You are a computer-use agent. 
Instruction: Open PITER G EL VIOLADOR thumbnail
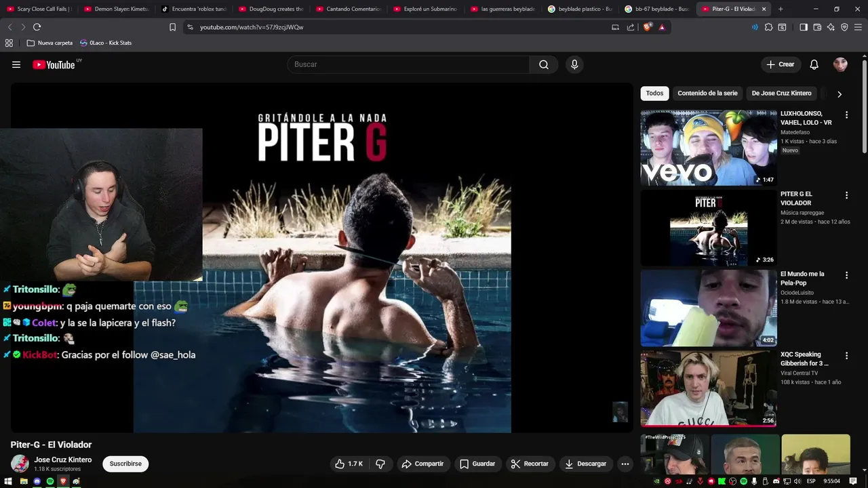[709, 228]
